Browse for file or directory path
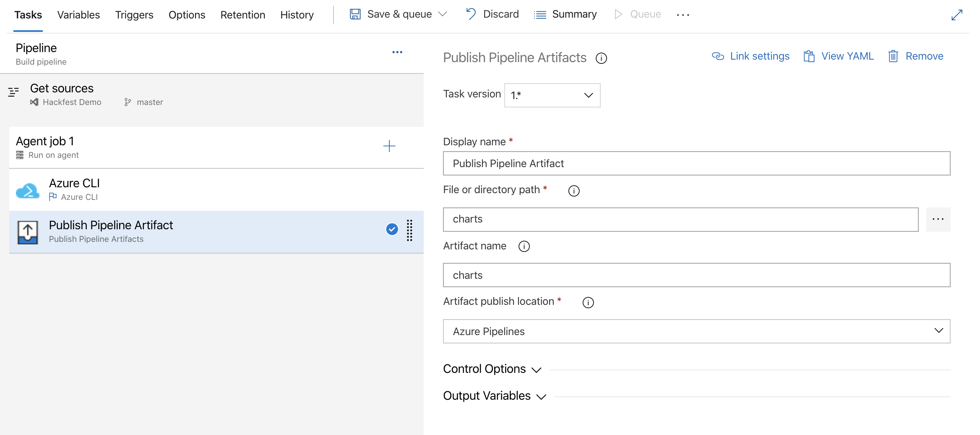This screenshot has height=435, width=980. tap(938, 219)
